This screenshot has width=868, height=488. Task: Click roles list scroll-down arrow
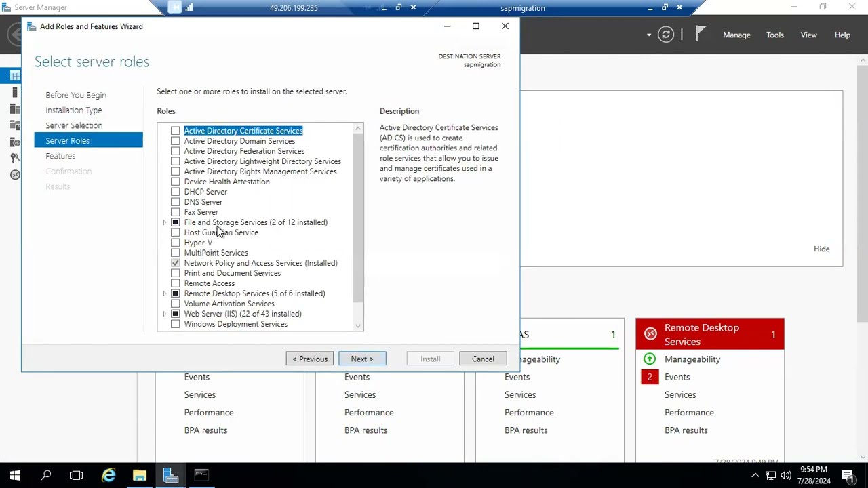(358, 326)
